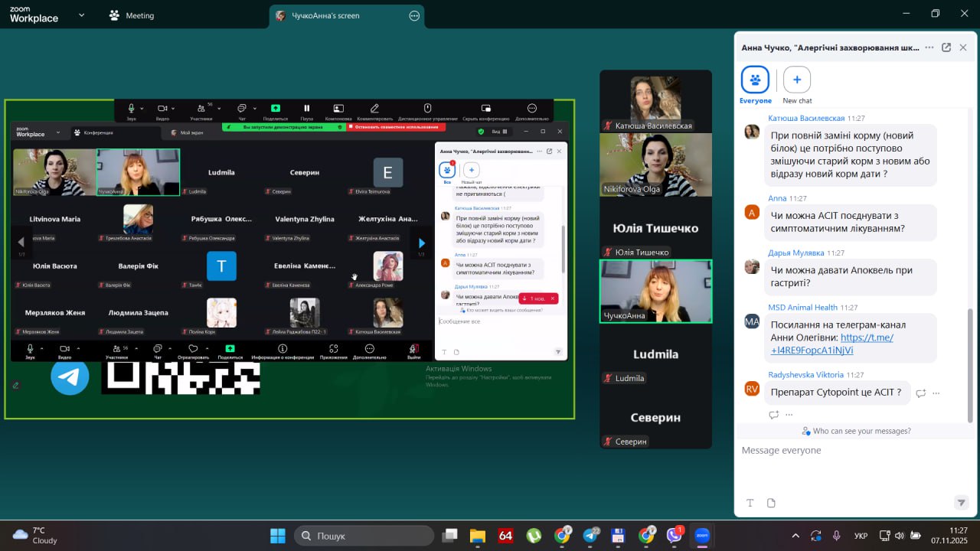Open chat panel more options menu
980x551 pixels.
(929, 47)
